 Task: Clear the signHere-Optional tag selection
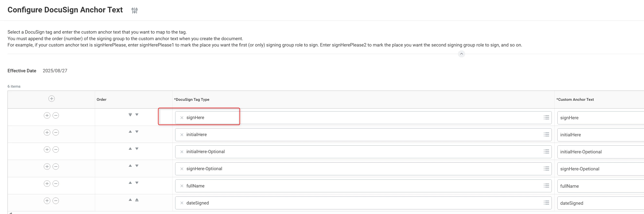(182, 169)
